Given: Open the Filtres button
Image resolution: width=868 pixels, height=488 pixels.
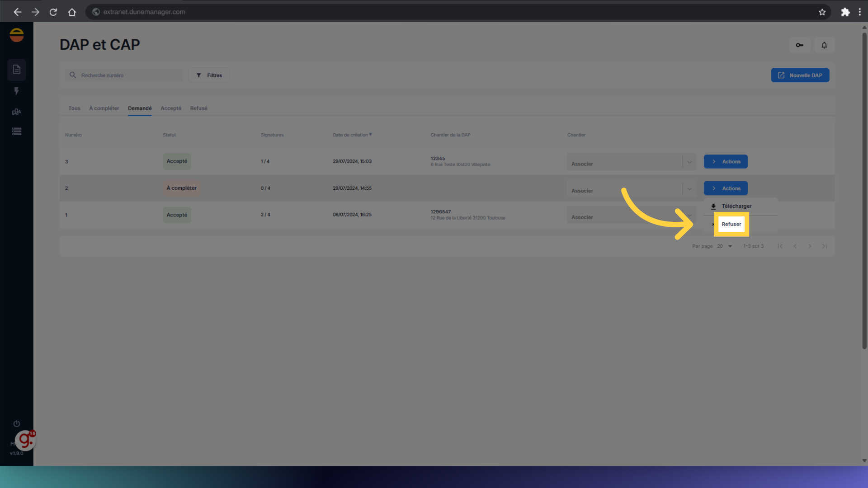Looking at the screenshot, I should coord(209,75).
